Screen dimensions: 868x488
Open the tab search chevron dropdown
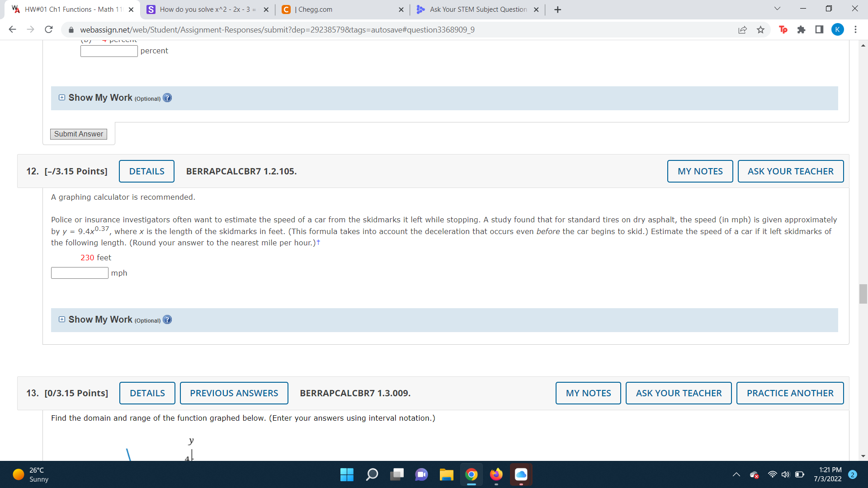pyautogui.click(x=777, y=9)
